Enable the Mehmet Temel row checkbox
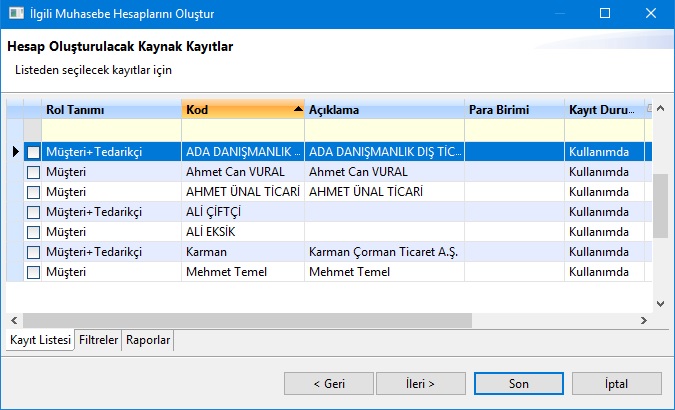 [34, 272]
